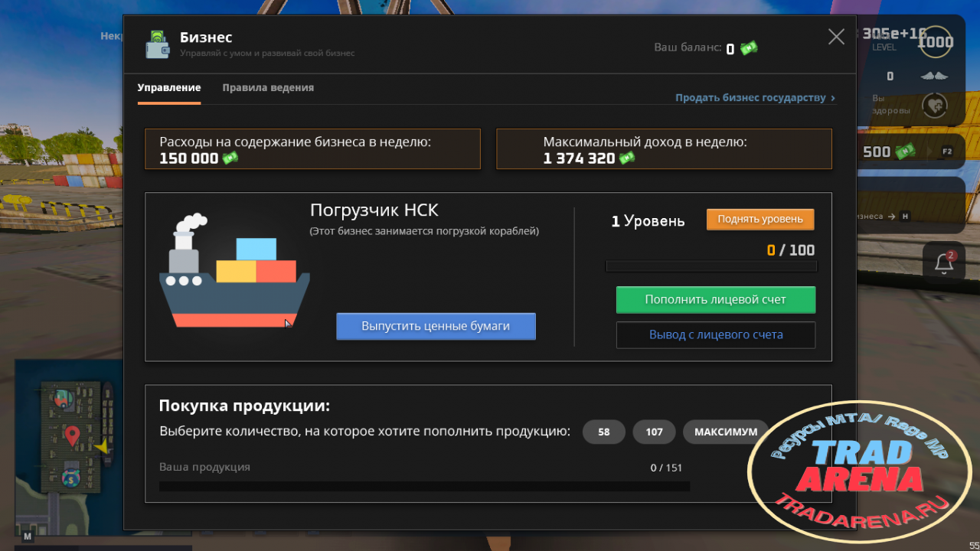Click the Покупка продукции heading

point(244,406)
